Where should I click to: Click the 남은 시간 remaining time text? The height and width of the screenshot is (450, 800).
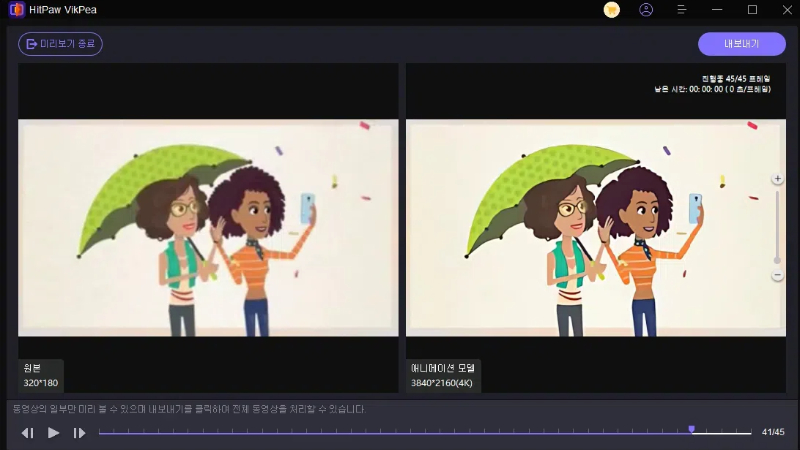click(x=712, y=89)
